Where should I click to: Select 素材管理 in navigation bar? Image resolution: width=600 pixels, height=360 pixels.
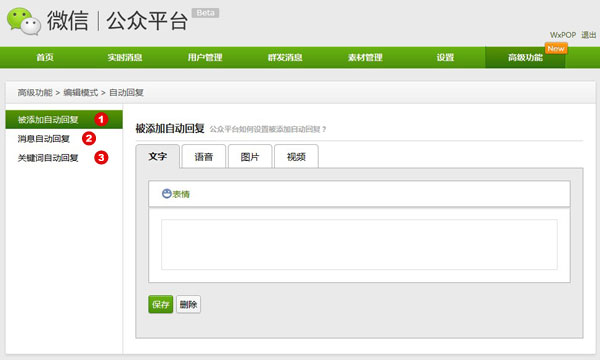[365, 57]
